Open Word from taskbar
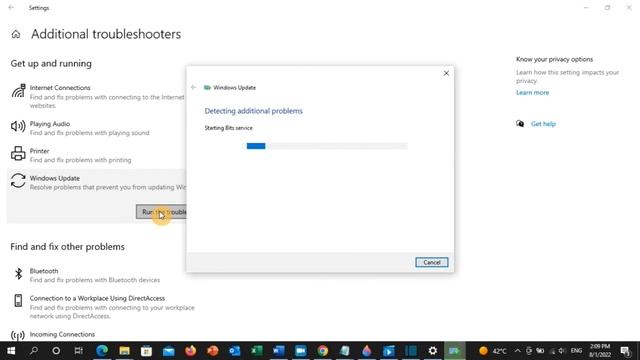This screenshot has width=640, height=360. click(278, 351)
